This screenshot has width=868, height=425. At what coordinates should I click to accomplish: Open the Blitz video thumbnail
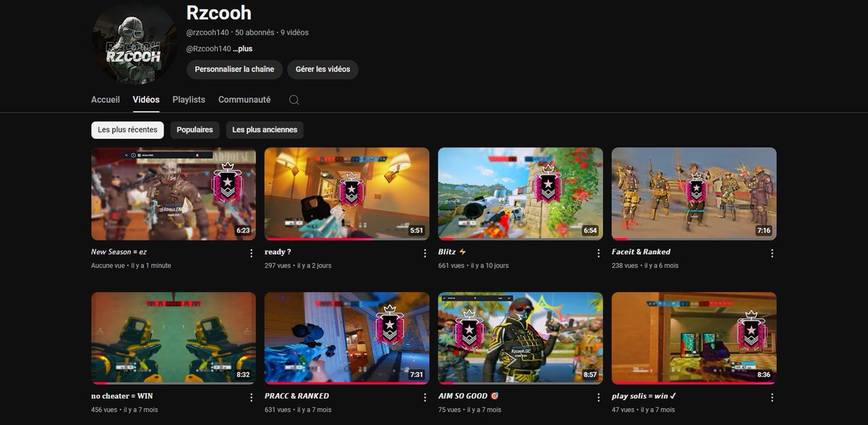tap(521, 194)
